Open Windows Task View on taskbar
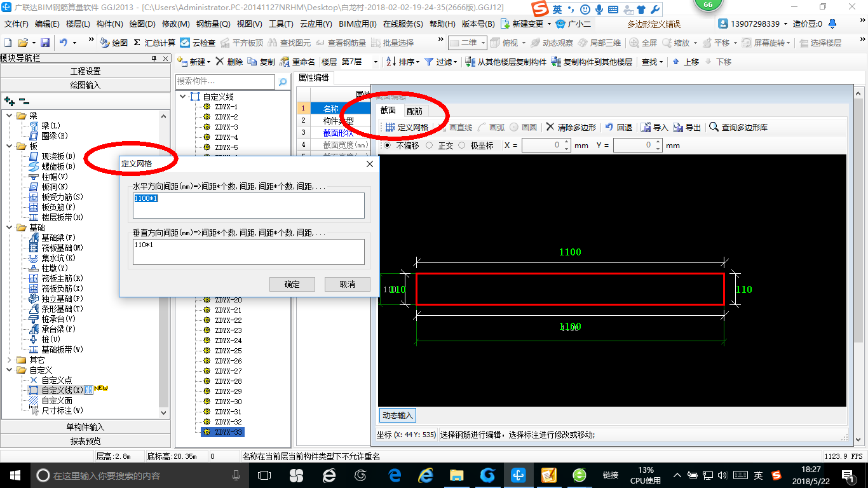The image size is (868, 488). (x=264, y=475)
